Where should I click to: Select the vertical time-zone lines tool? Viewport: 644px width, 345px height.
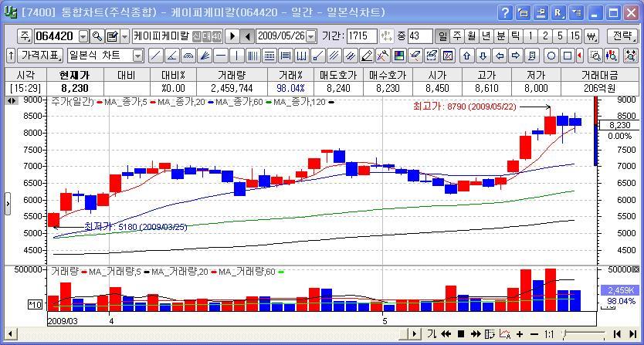(254, 56)
